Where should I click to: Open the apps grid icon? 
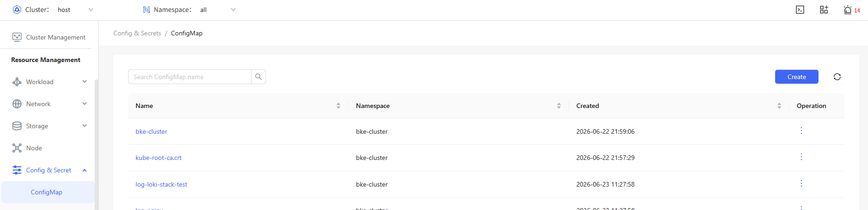click(x=824, y=10)
